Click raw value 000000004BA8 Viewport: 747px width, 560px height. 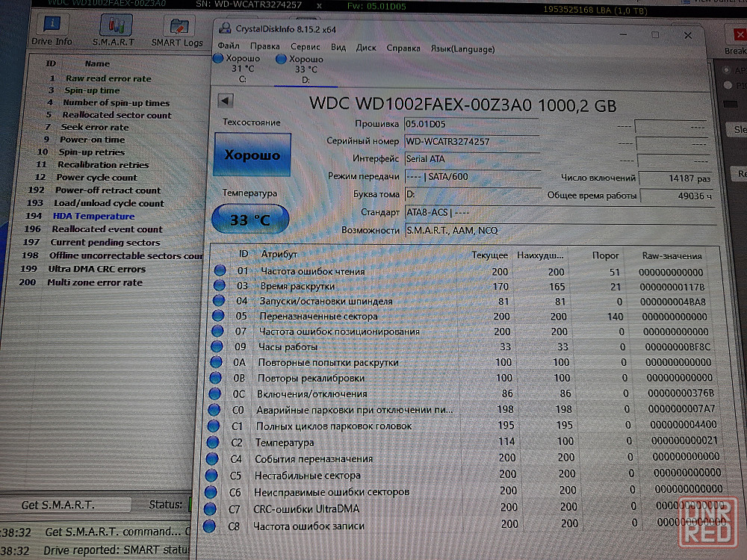click(673, 302)
